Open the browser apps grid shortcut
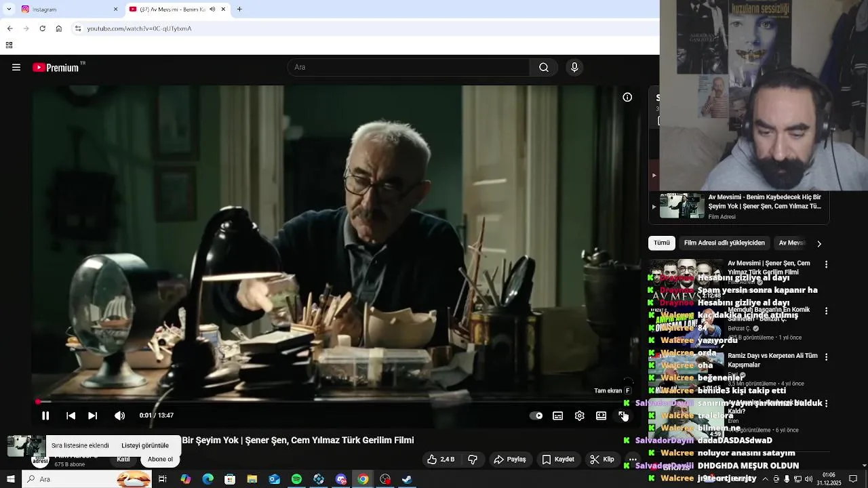The height and width of the screenshot is (488, 868). point(9,45)
